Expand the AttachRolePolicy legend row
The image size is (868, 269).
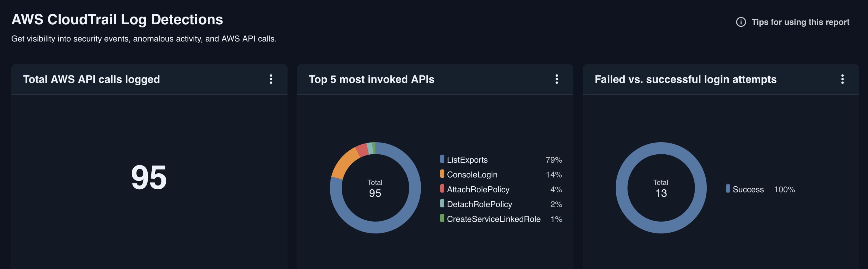click(478, 189)
